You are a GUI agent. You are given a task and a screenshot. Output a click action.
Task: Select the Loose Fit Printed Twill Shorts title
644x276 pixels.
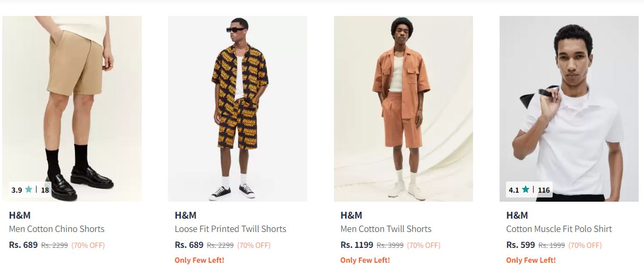[x=230, y=229]
